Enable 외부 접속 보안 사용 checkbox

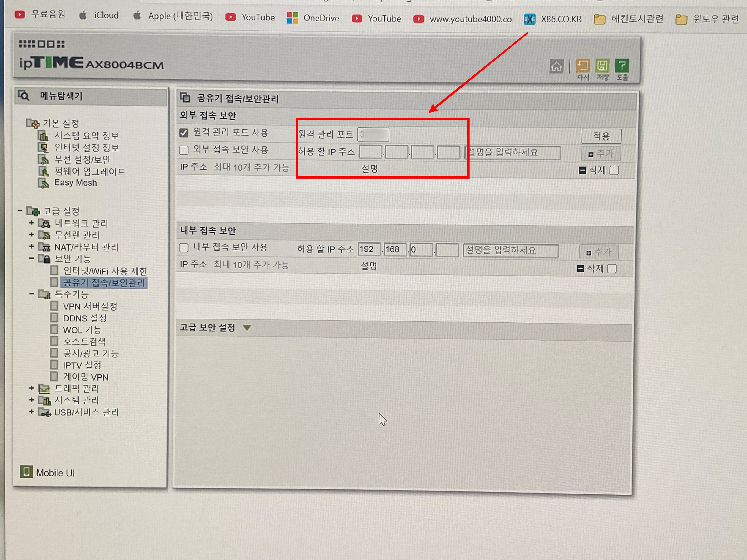(184, 150)
